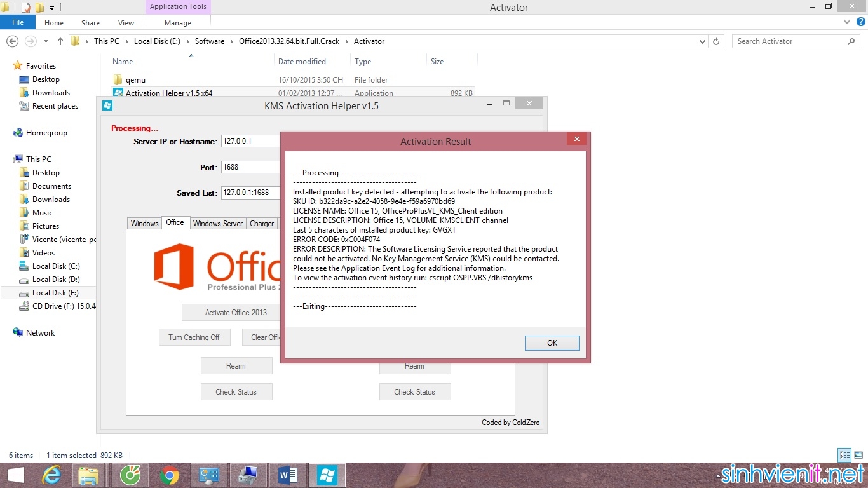Open Local Disk (D:) in sidebar
The width and height of the screenshot is (868, 488).
click(x=56, y=280)
